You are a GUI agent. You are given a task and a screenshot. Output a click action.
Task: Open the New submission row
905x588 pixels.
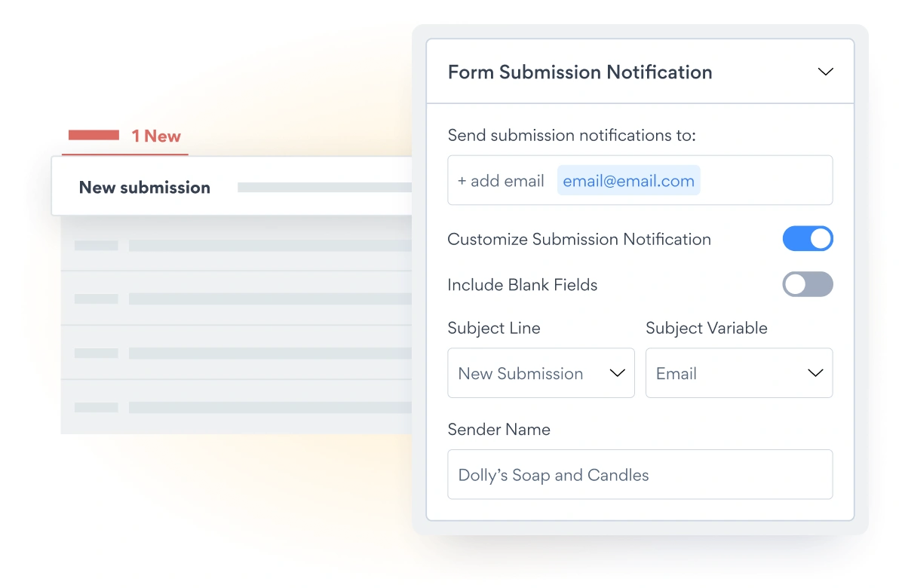(x=145, y=188)
